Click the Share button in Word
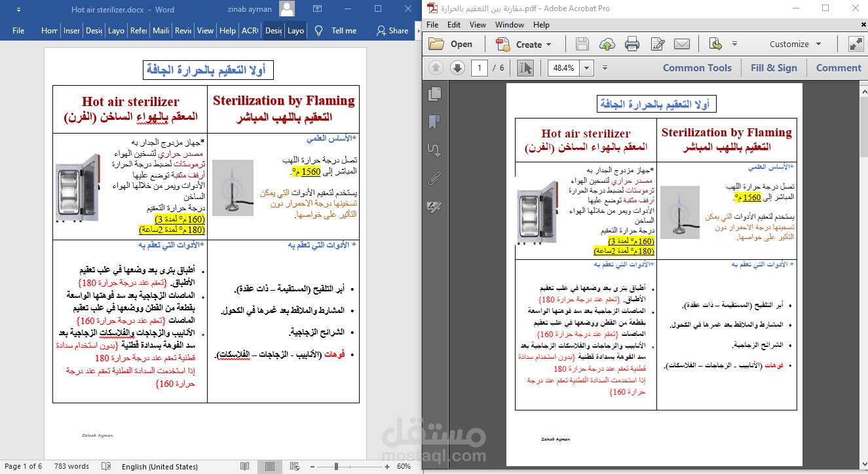Screen dimensions: 868x474 tap(392, 31)
